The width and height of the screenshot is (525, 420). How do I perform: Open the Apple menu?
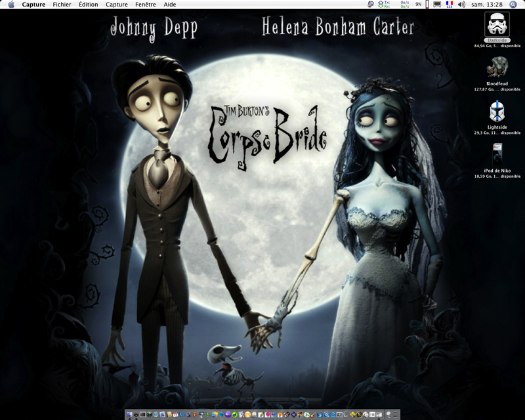pos(11,5)
